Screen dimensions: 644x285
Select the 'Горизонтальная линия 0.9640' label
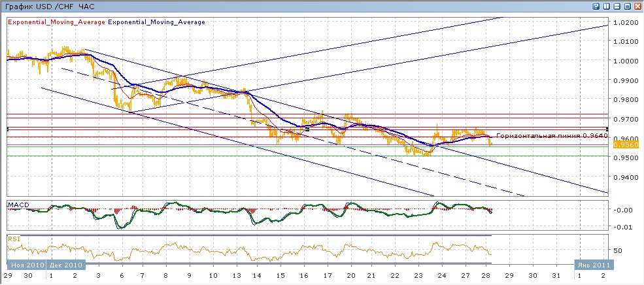tap(552, 135)
